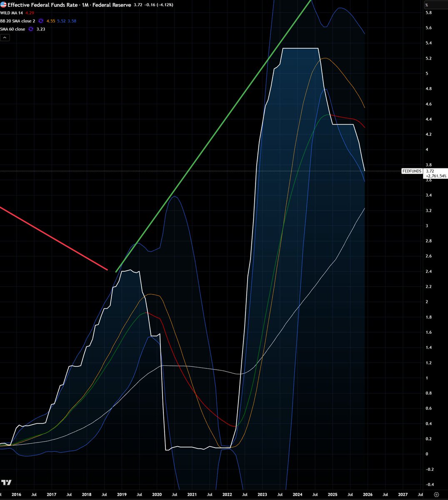Click the 2022 label on time axis

[227, 495]
